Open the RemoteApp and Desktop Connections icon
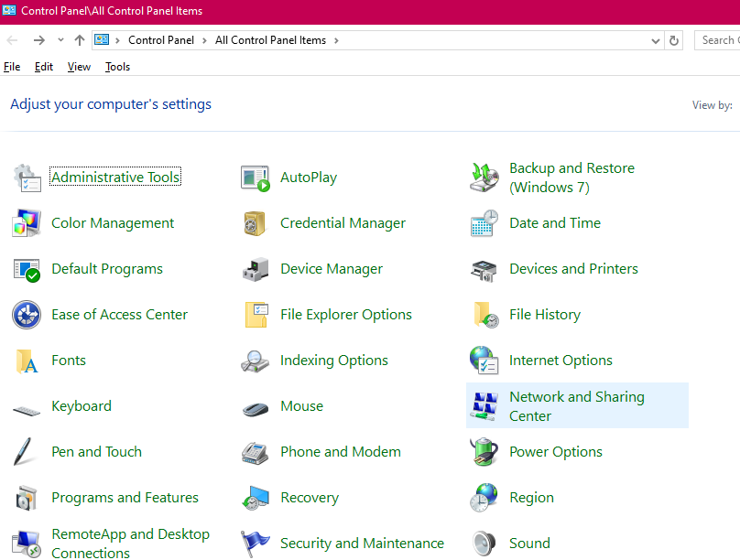This screenshot has height=560, width=740. point(27,544)
